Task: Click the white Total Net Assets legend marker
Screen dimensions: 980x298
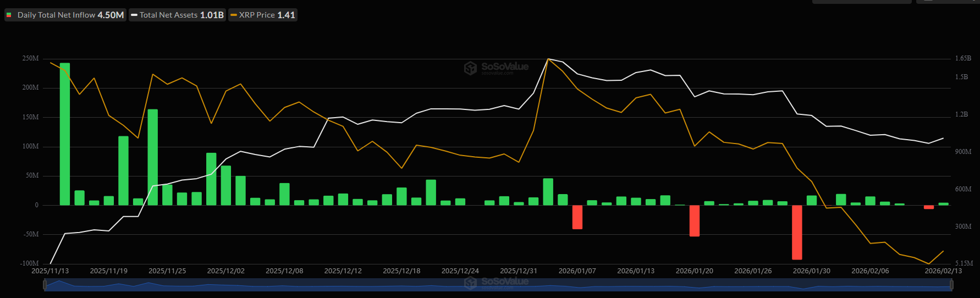Action: click(134, 15)
